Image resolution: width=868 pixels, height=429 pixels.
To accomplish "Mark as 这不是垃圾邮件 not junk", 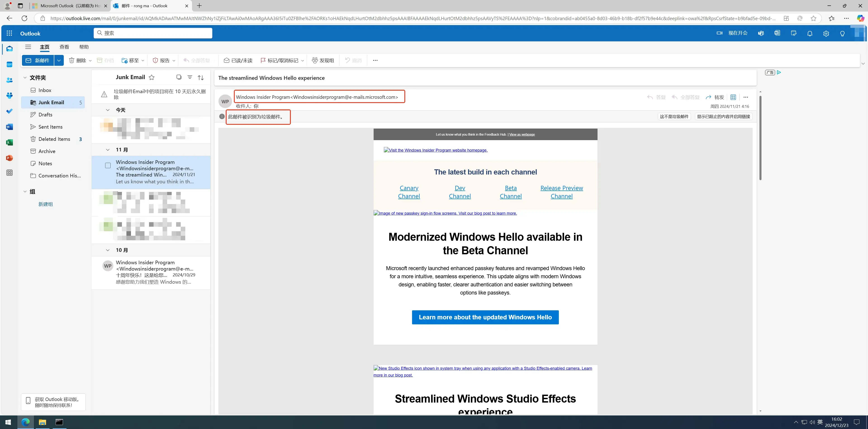I will pyautogui.click(x=674, y=116).
